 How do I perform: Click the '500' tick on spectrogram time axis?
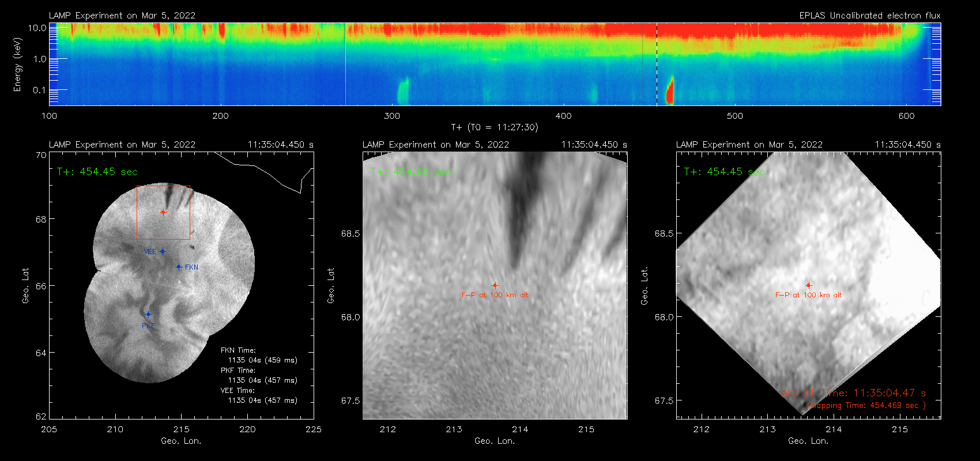coord(735,116)
